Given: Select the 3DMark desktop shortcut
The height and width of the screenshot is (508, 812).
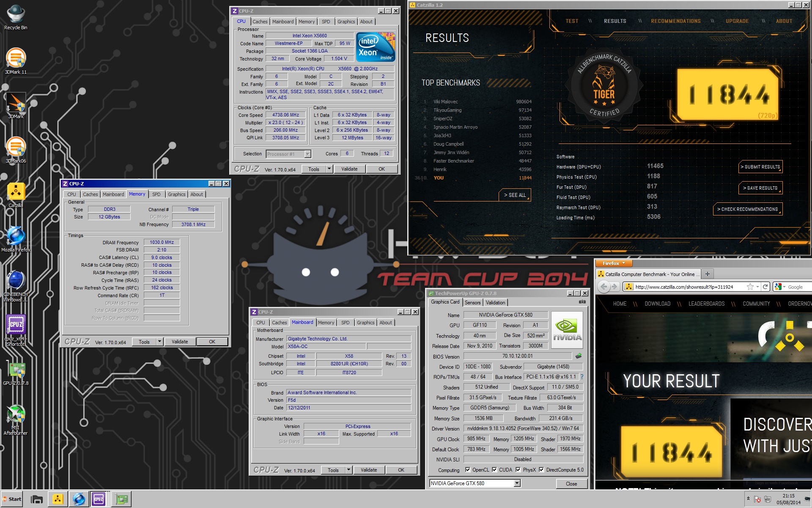Looking at the screenshot, I should pyautogui.click(x=16, y=106).
